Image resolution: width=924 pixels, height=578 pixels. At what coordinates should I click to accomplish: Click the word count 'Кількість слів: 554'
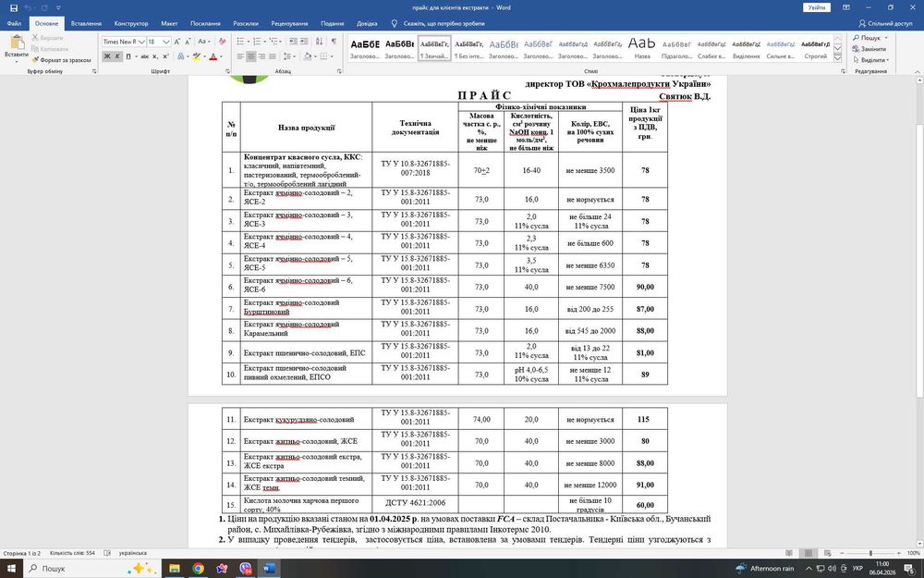pos(72,553)
